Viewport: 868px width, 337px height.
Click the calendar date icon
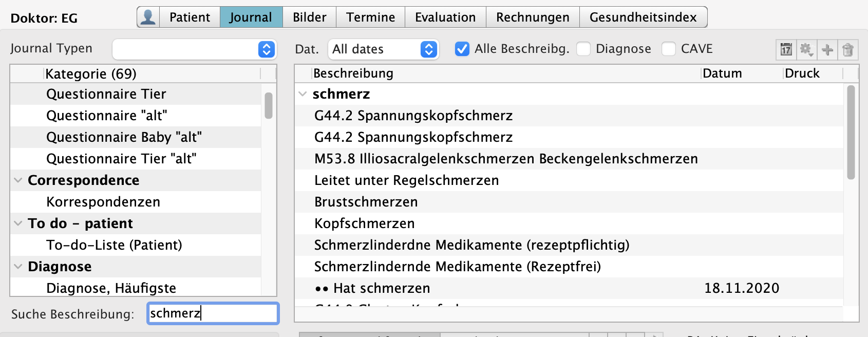coord(786,49)
